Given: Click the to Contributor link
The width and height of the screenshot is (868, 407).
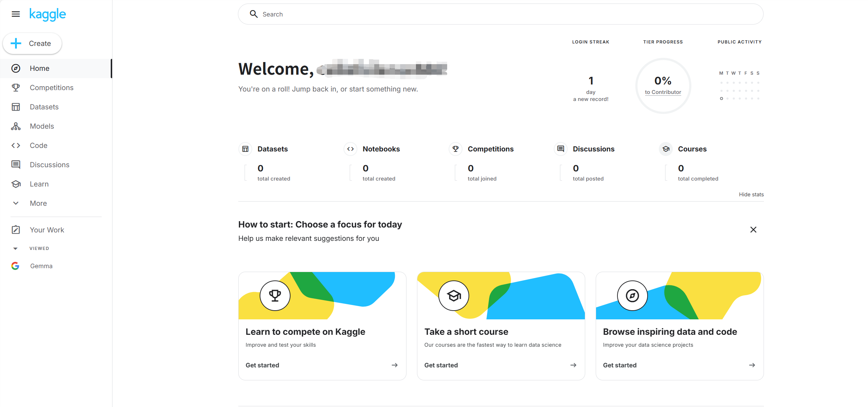Looking at the screenshot, I should [663, 92].
